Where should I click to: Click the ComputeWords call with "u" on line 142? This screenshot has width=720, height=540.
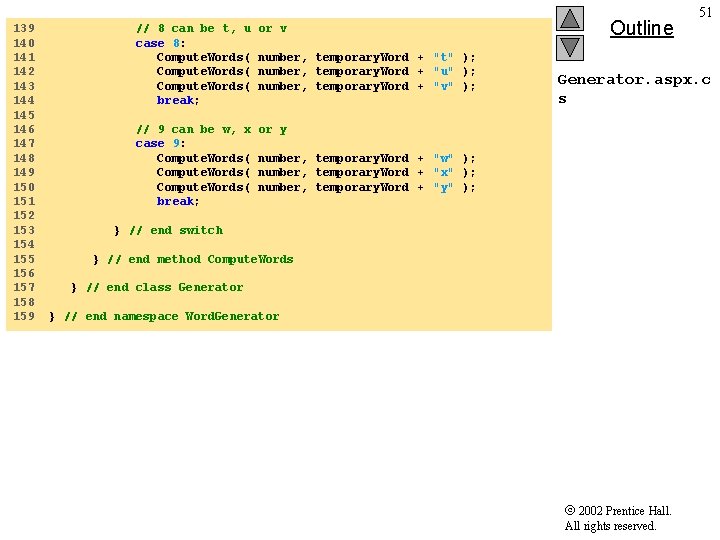(316, 72)
